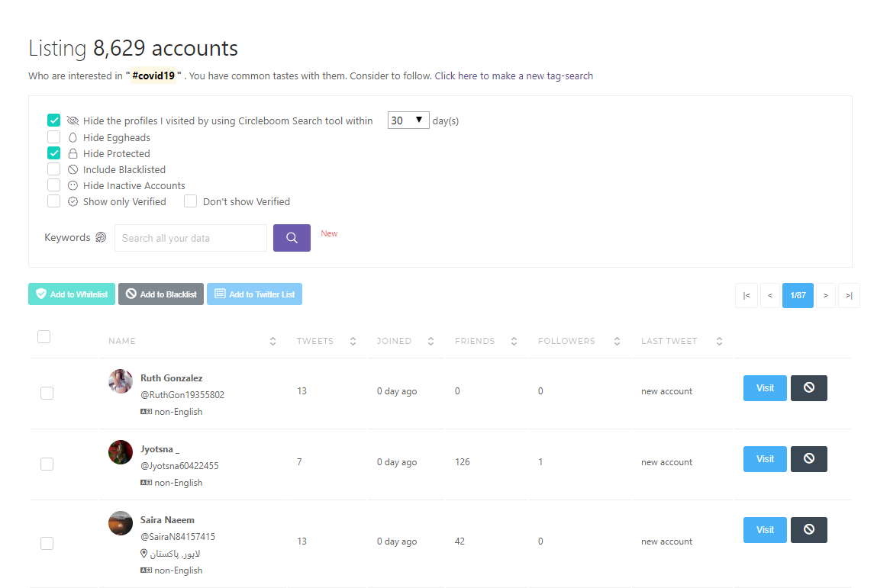Enable the Hide Eggheads checkbox
The height and width of the screenshot is (588, 890).
[x=54, y=137]
